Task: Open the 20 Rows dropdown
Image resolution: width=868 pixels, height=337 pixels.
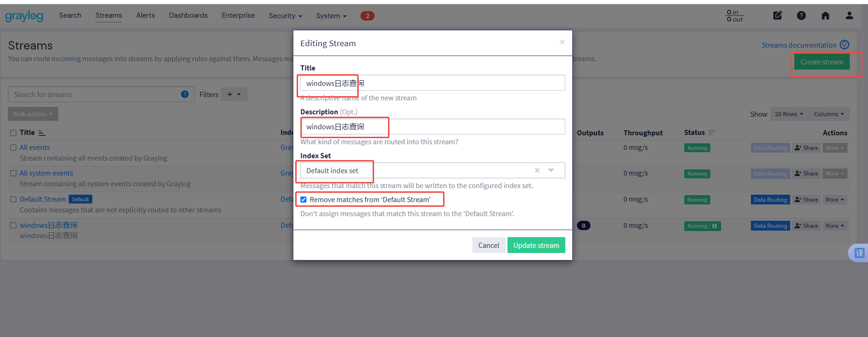Action: tap(789, 114)
